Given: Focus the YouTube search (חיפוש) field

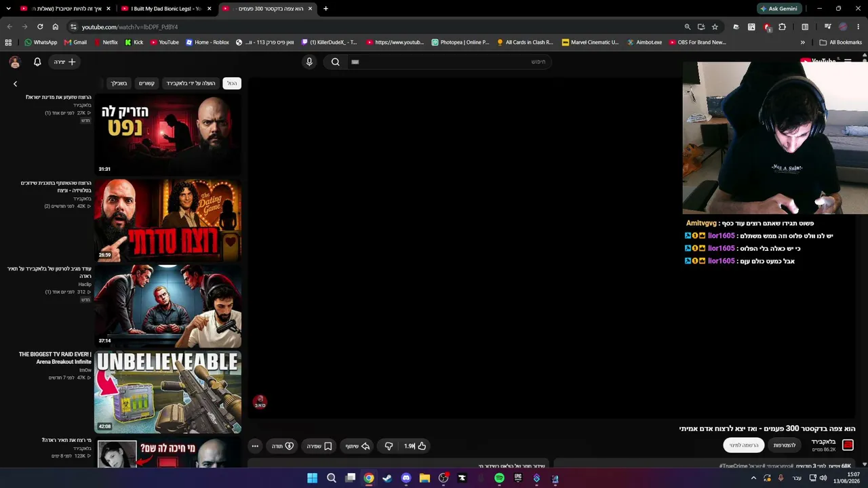Looking at the screenshot, I should (449, 62).
